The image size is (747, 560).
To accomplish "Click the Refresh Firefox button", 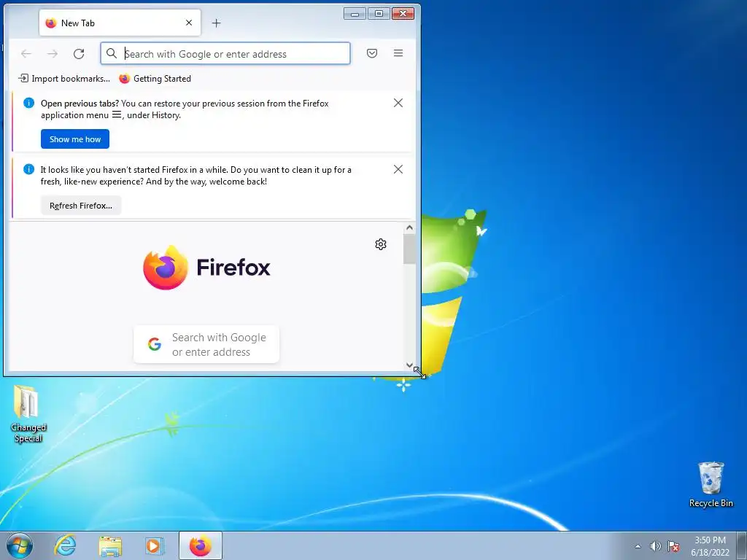I will click(80, 206).
